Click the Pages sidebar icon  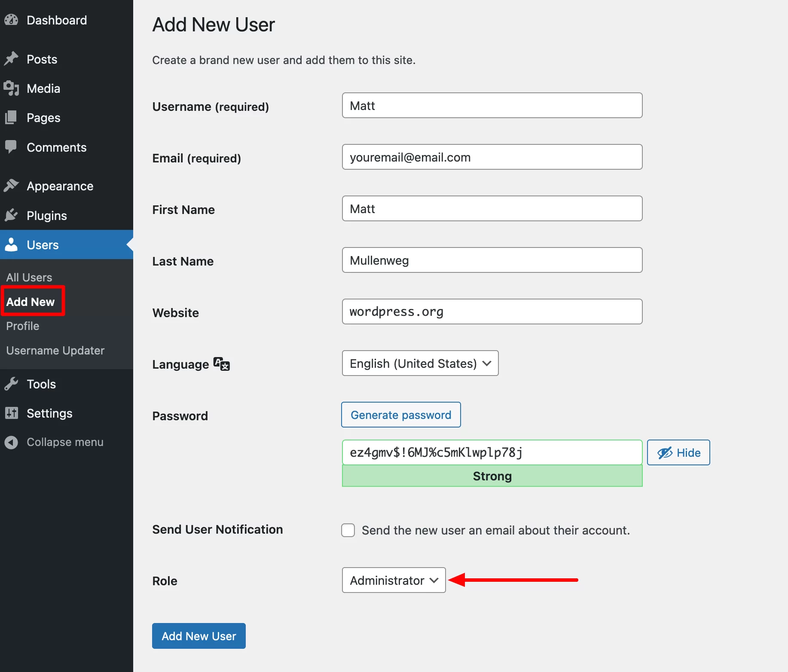(x=11, y=117)
